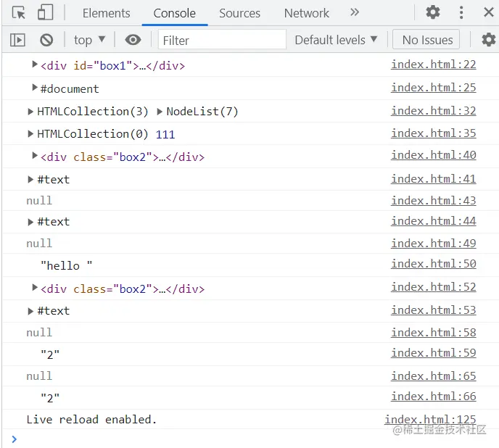Go to the Network tab
The image size is (499, 448).
pyautogui.click(x=307, y=13)
